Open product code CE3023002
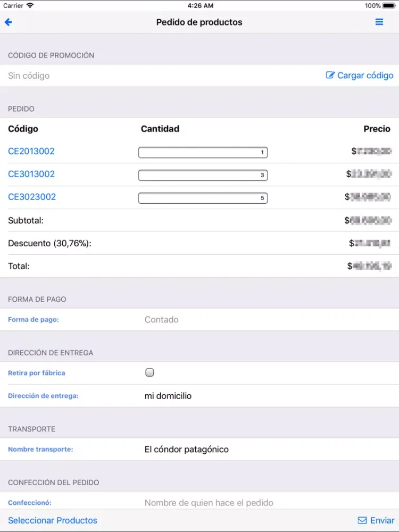 coord(32,197)
